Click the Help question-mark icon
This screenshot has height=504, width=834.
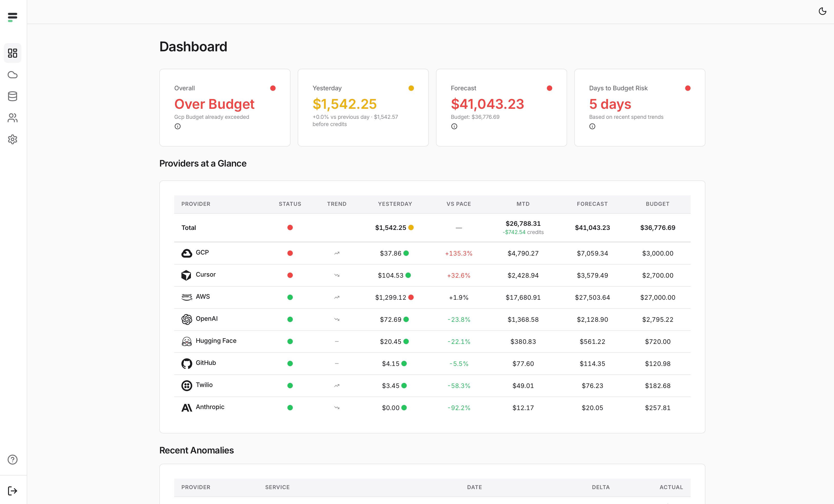coord(13,459)
